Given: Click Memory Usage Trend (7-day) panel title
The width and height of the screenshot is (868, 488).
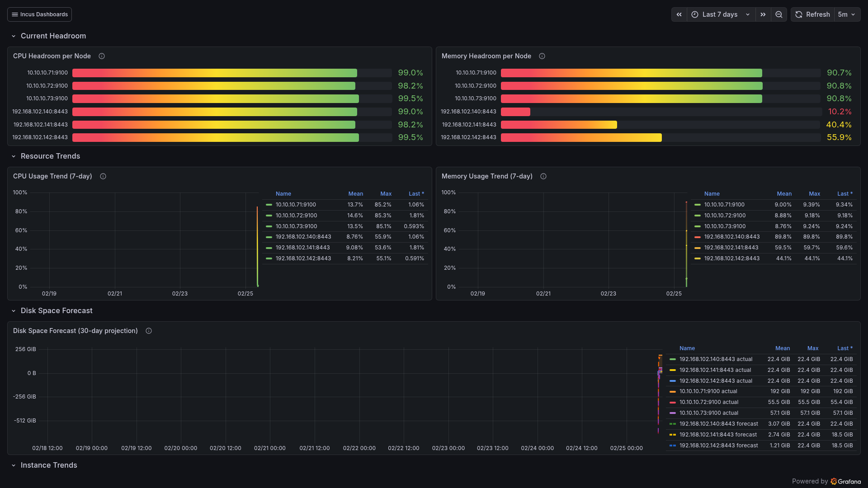Looking at the screenshot, I should (x=487, y=176).
